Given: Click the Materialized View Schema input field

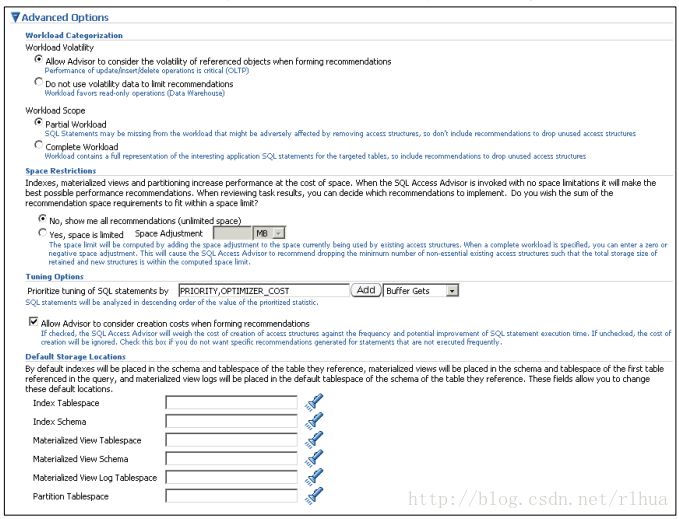Looking at the screenshot, I should (231, 458).
